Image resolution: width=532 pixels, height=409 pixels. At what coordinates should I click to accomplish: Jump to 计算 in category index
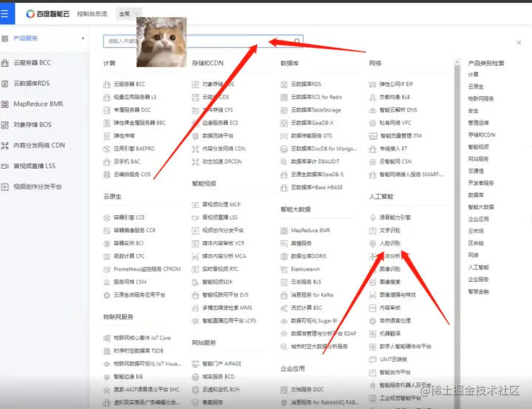474,75
